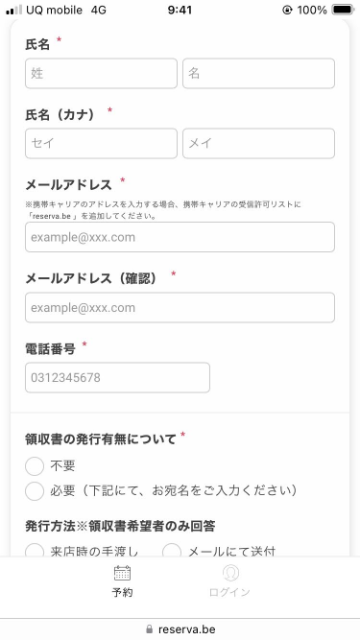Switch to the ログイン tab label
The image size is (360, 640).
(229, 592)
